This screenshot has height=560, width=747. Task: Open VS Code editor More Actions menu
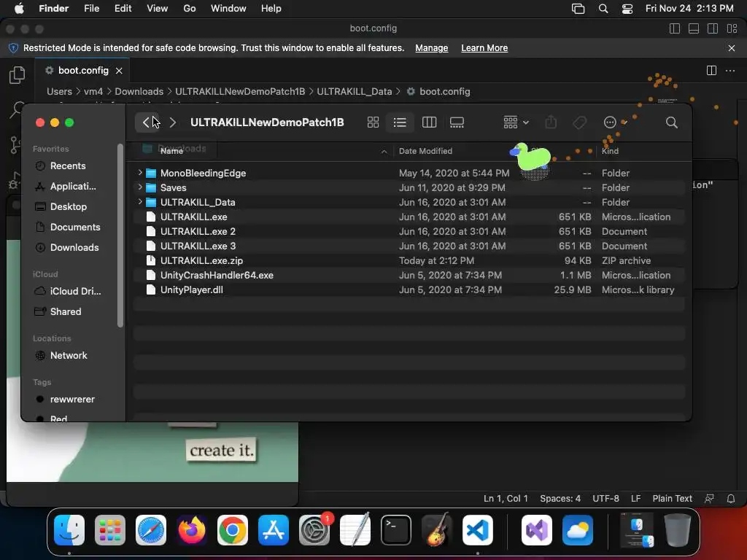729,71
